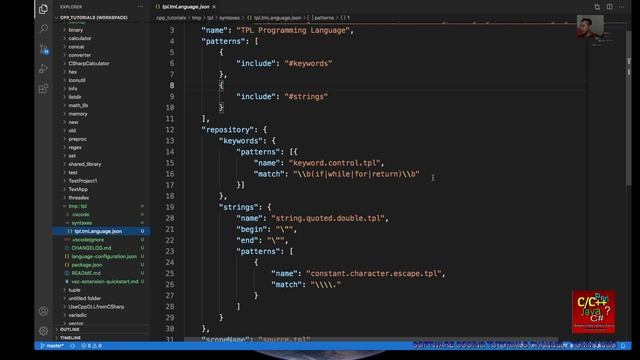The image size is (640, 360).
Task: Open errors and warnings count in status bar
Action: pos(91,346)
